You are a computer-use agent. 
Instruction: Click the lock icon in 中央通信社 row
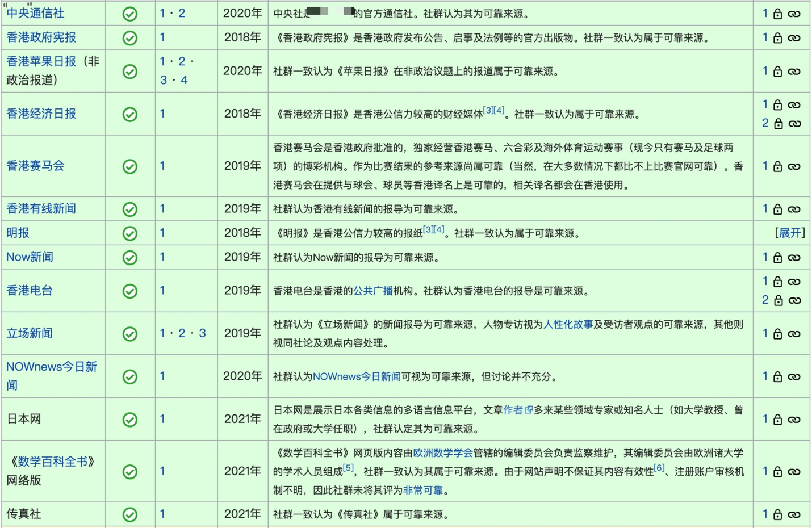778,14
